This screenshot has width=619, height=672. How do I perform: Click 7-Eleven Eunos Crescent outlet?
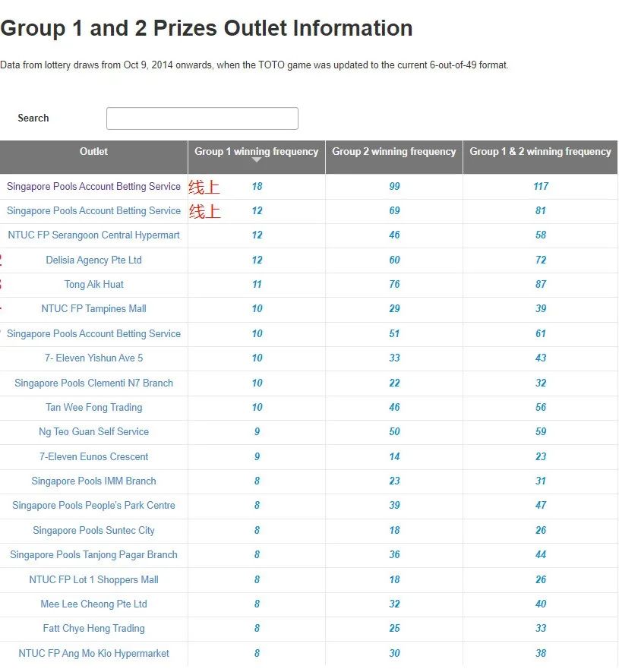tap(93, 457)
